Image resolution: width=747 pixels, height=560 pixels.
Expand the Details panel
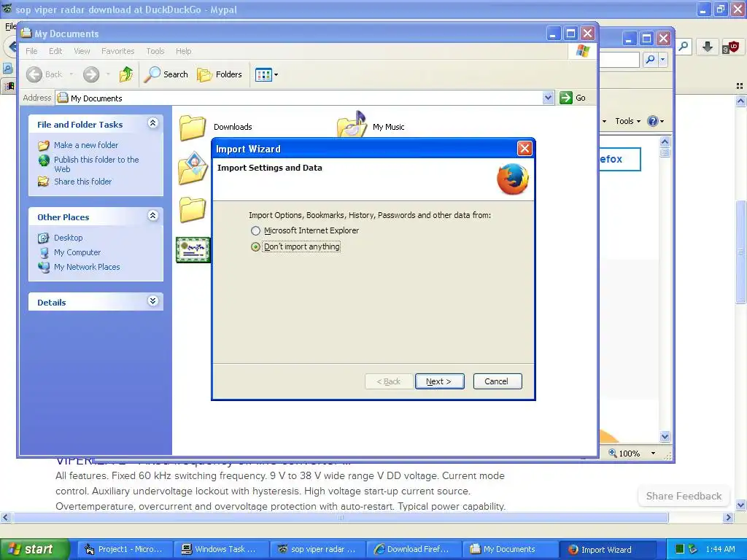(x=152, y=301)
